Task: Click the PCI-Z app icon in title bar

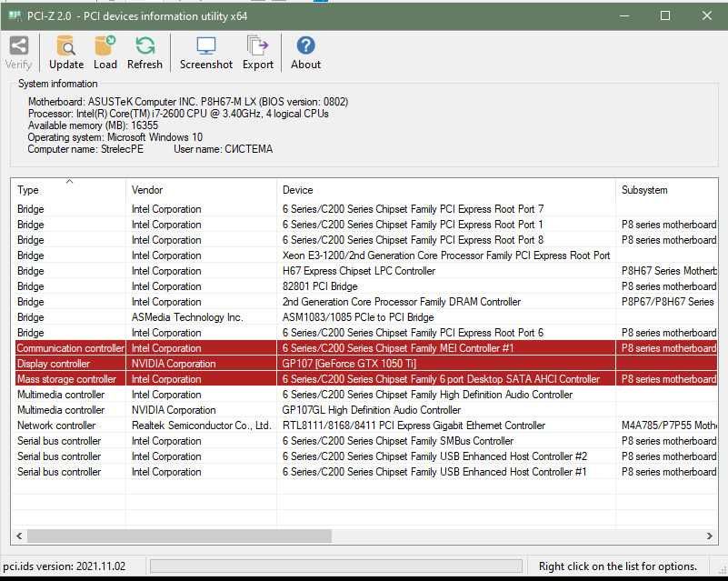Action: point(15,16)
